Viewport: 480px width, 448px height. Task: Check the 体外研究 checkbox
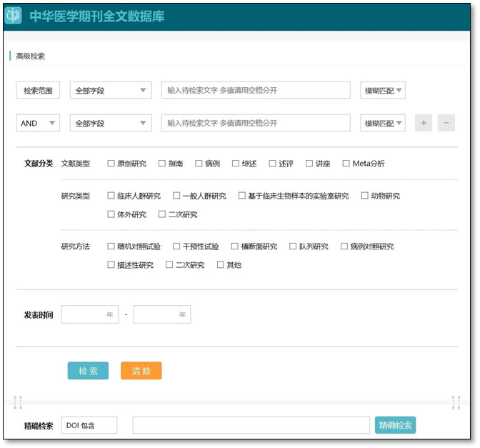tap(111, 214)
